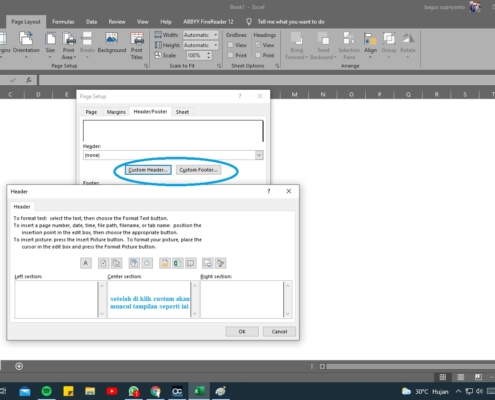Insert Number of Pages in Header dialog
This screenshot has width=495, height=400.
116,263
